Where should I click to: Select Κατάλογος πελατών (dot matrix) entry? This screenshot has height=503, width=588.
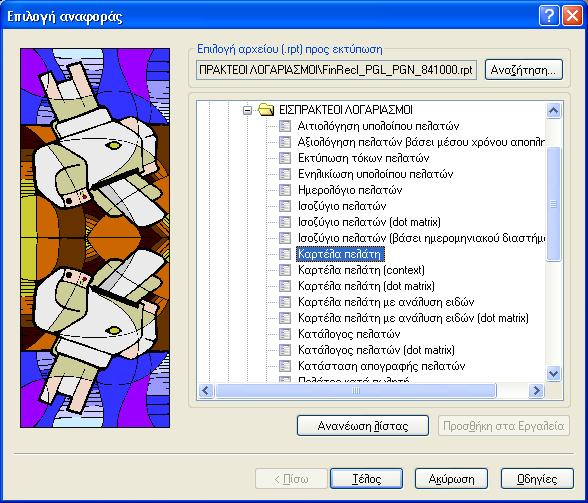[376, 350]
